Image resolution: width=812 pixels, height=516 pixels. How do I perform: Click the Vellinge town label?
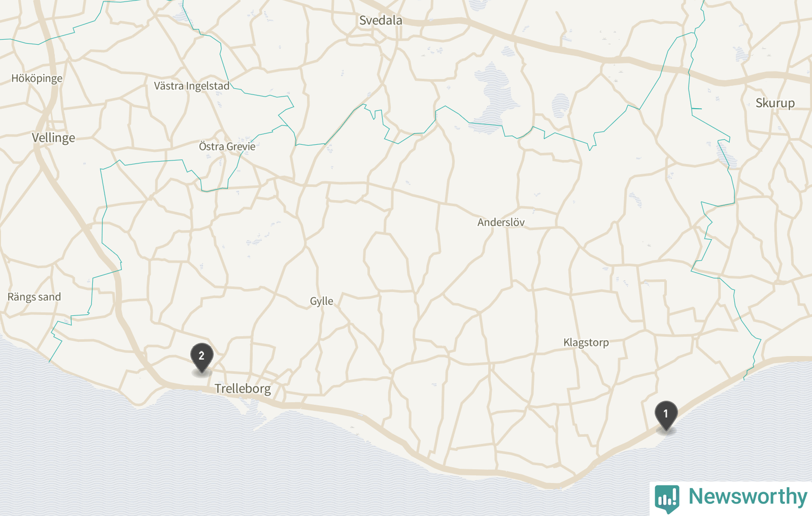[x=53, y=138]
